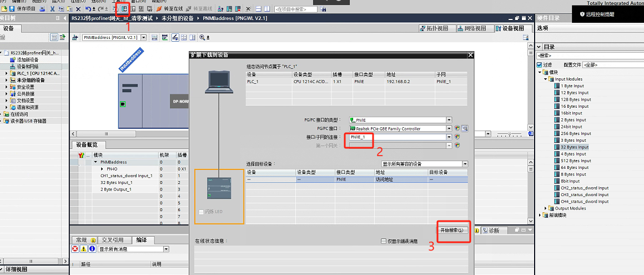Open the 显示所有兼容的设备 dropdown
The image size is (644, 275).
coord(465,163)
